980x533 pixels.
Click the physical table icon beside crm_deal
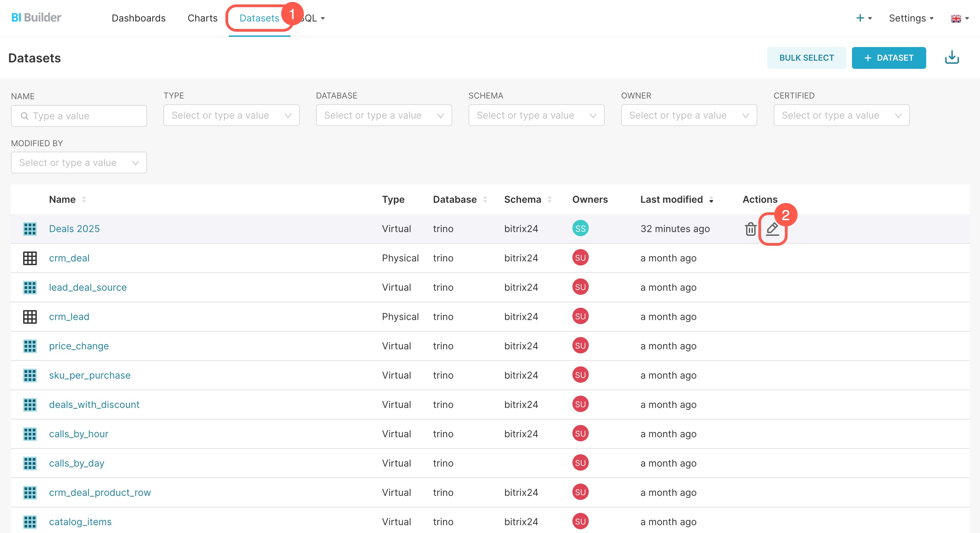coord(30,258)
